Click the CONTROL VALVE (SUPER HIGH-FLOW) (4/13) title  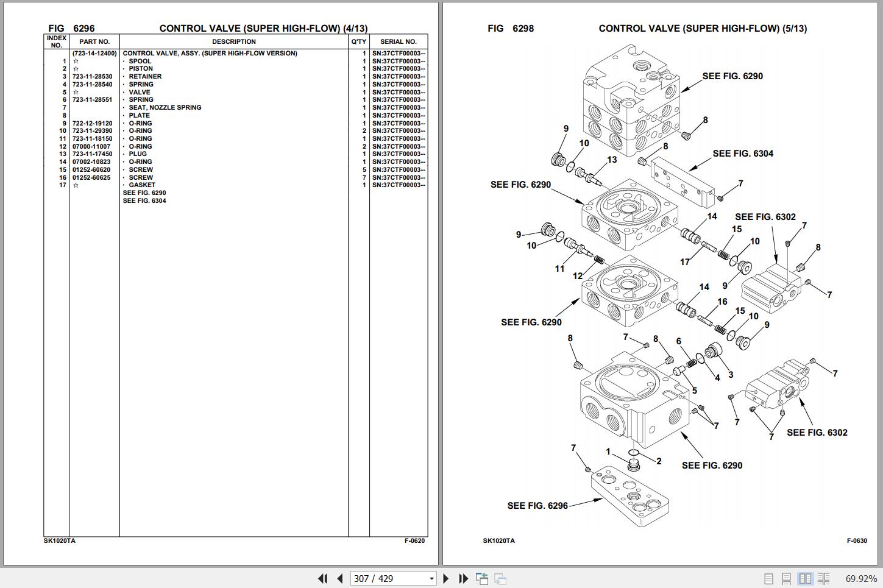[x=263, y=28]
